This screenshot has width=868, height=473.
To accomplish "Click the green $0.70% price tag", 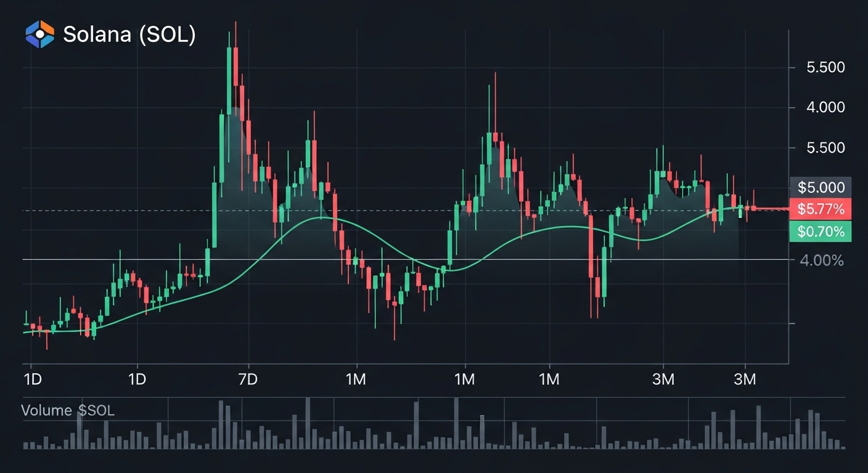I will 820,232.
